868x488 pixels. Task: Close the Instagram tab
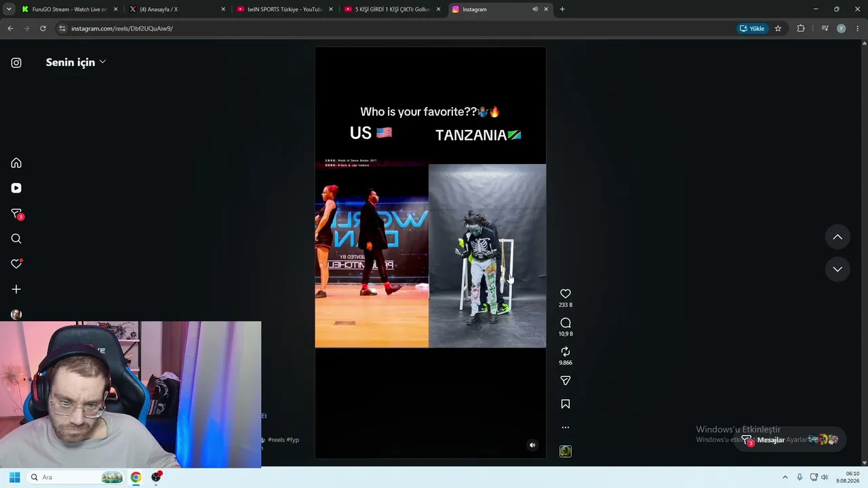tap(546, 9)
